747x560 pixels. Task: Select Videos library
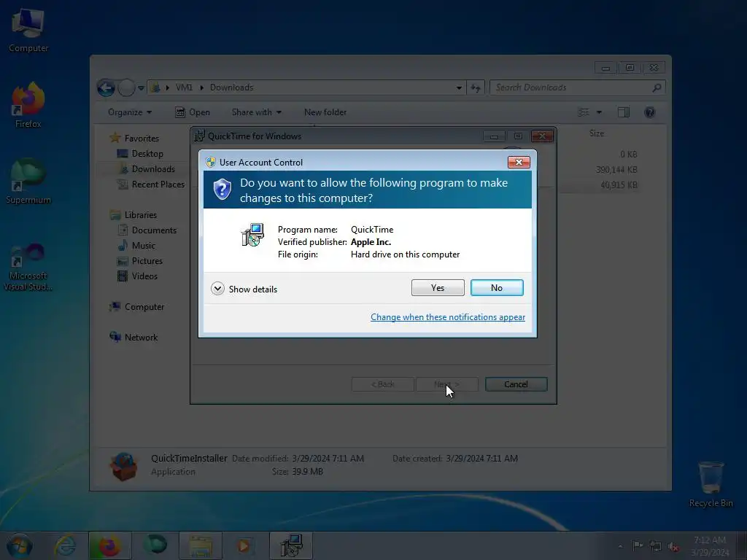tap(137, 276)
